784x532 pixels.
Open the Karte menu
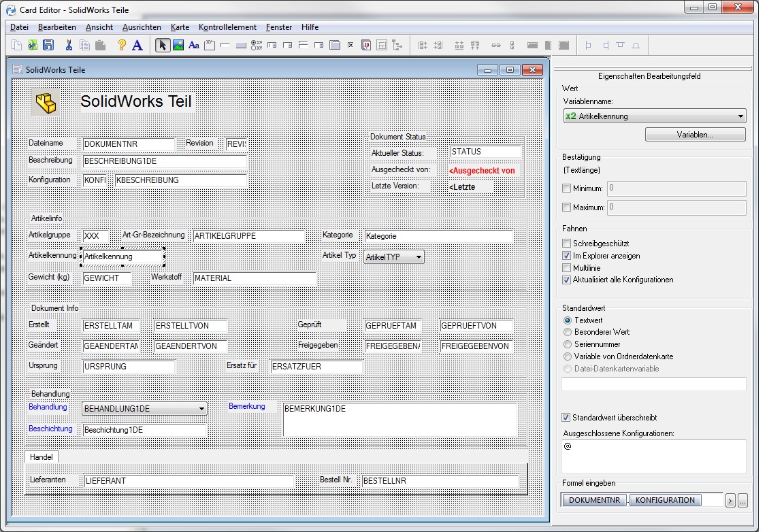tap(180, 27)
